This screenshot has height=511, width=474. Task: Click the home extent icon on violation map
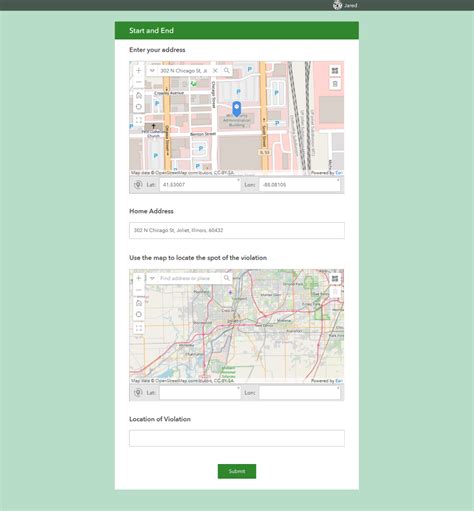coord(139,303)
